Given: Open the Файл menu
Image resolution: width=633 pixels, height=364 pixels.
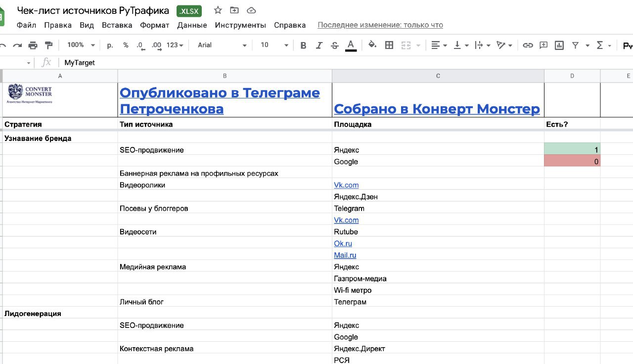Looking at the screenshot, I should [x=26, y=25].
